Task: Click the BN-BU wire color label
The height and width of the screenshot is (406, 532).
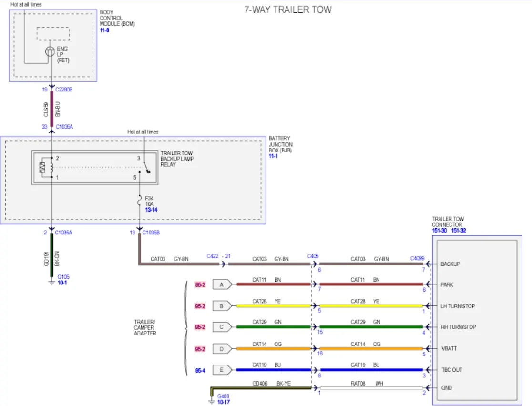Action: 57,109
